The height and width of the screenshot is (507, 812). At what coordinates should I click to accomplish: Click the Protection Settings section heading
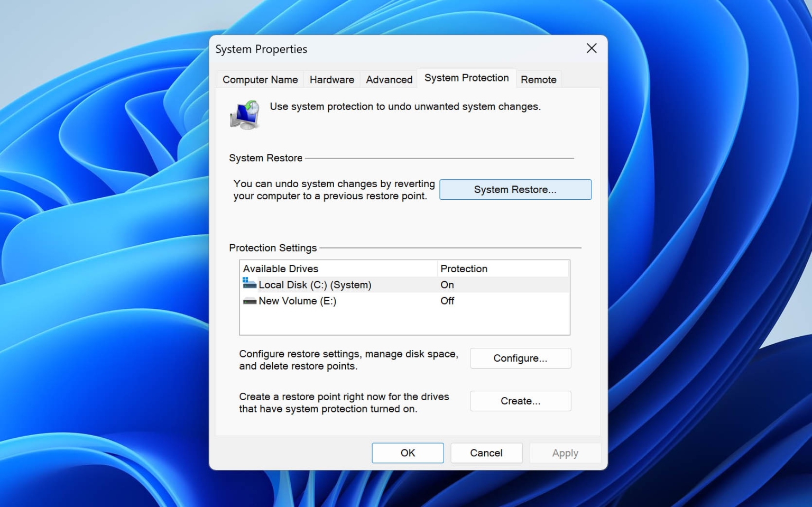point(273,248)
